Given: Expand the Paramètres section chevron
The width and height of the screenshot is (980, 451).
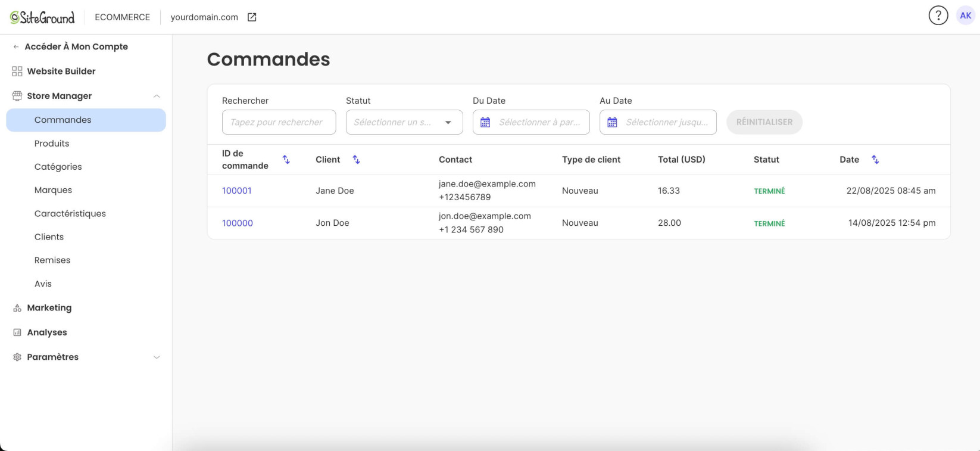Looking at the screenshot, I should tap(157, 357).
